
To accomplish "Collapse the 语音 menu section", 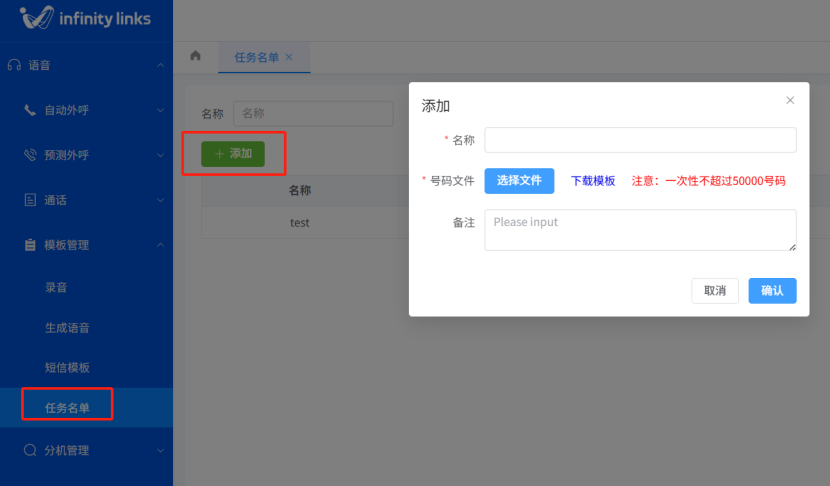I will tap(160, 66).
